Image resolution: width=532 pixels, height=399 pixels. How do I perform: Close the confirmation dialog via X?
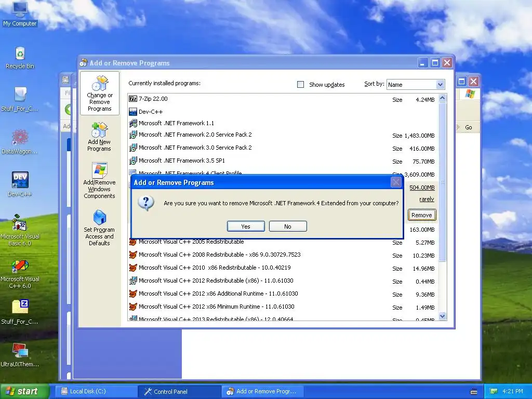[396, 182]
